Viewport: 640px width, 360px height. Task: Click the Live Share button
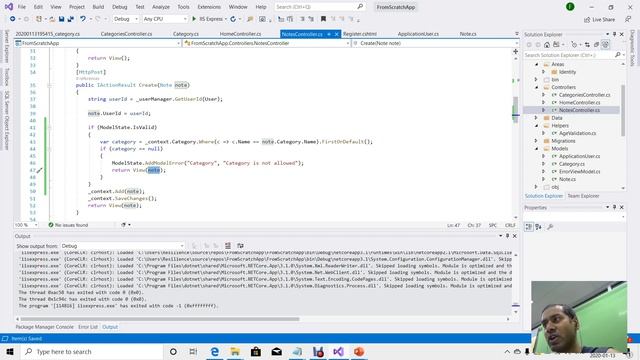click(599, 19)
